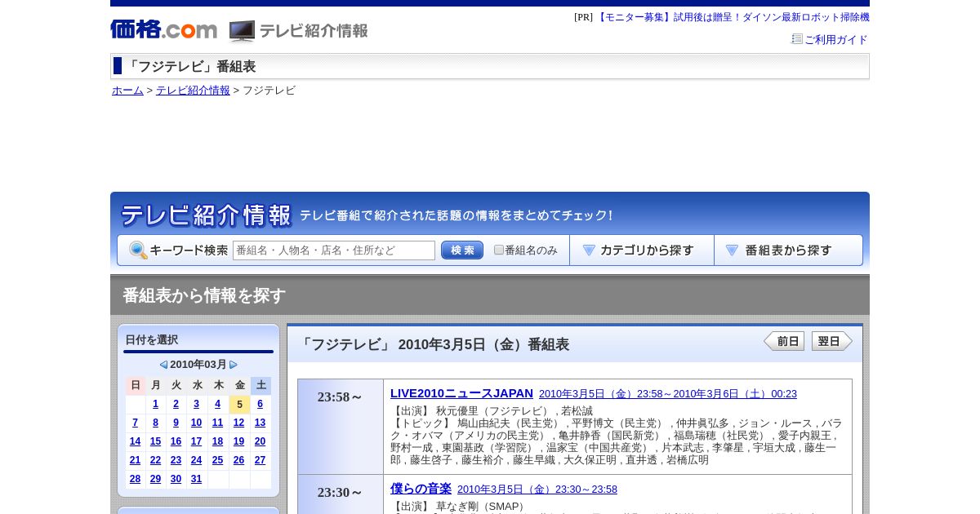Screen dimensions: 980x514
Task: Select March 20 in calendar
Action: (261, 441)
